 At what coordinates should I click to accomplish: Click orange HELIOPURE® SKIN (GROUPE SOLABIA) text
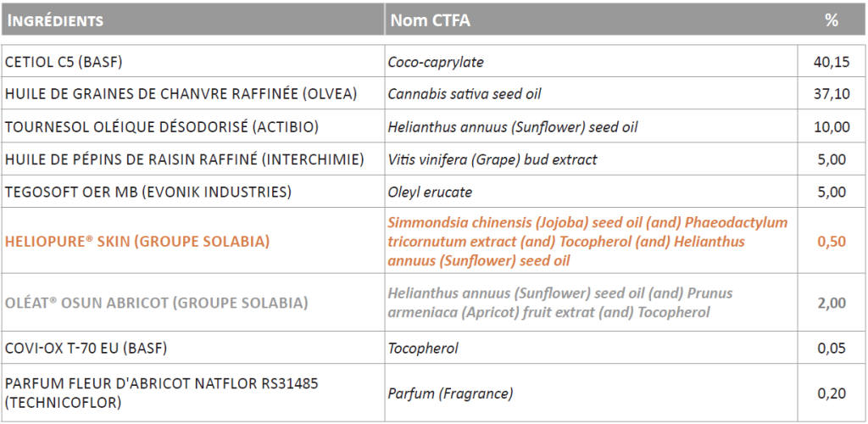[137, 242]
